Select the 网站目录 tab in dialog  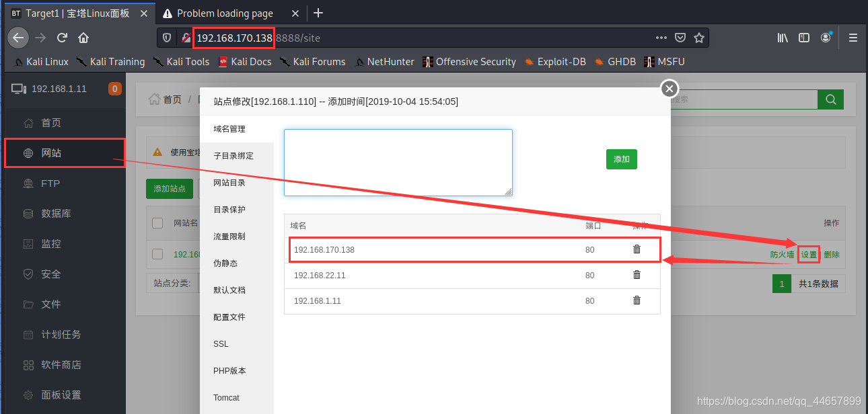237,183
